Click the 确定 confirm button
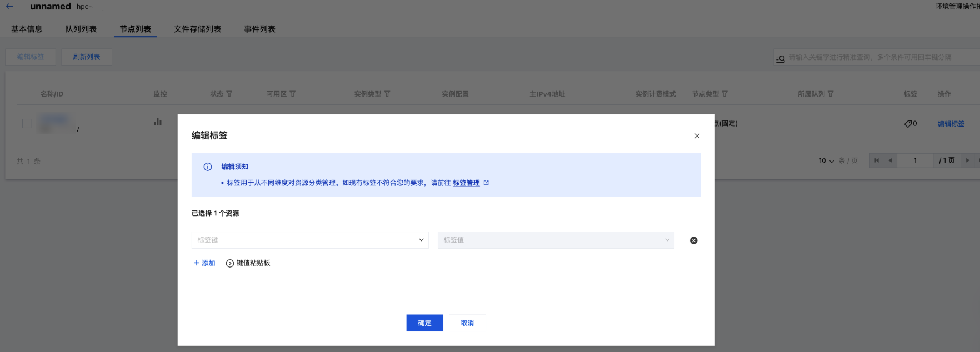Image resolution: width=980 pixels, height=352 pixels. (424, 323)
